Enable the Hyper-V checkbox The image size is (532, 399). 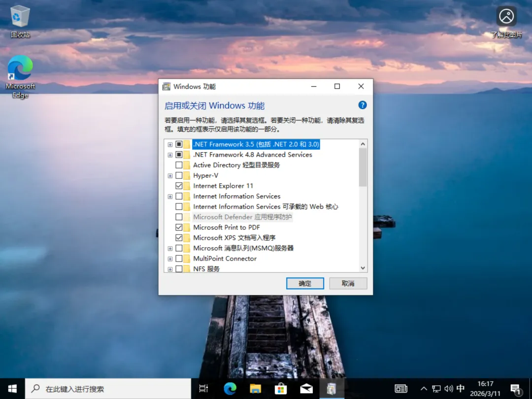click(179, 175)
